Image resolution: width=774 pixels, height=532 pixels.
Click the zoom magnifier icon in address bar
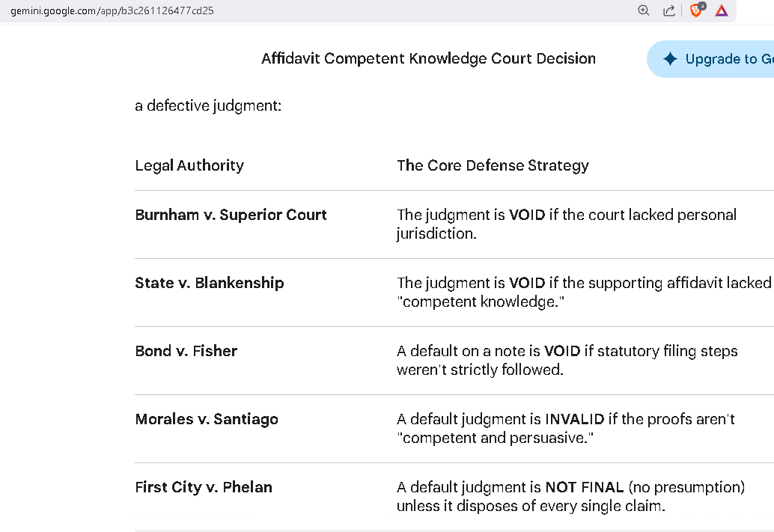[644, 10]
